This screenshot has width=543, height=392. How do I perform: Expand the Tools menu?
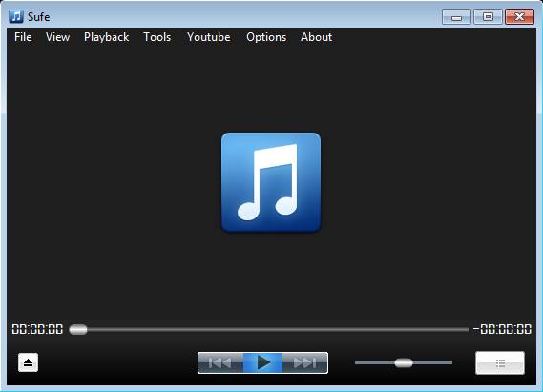(157, 37)
